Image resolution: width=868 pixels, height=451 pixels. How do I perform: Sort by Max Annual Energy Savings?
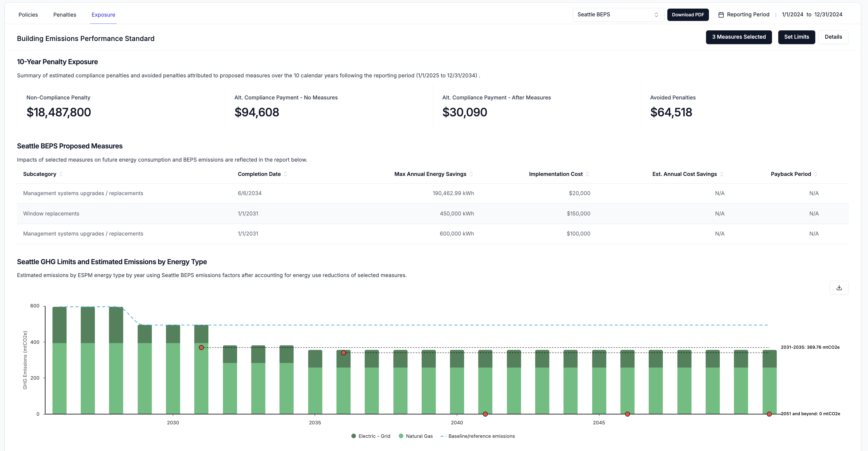[x=471, y=174]
